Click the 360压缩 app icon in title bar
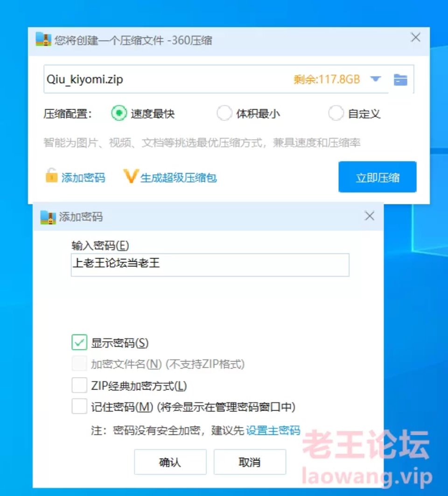448x496 pixels. click(43, 40)
